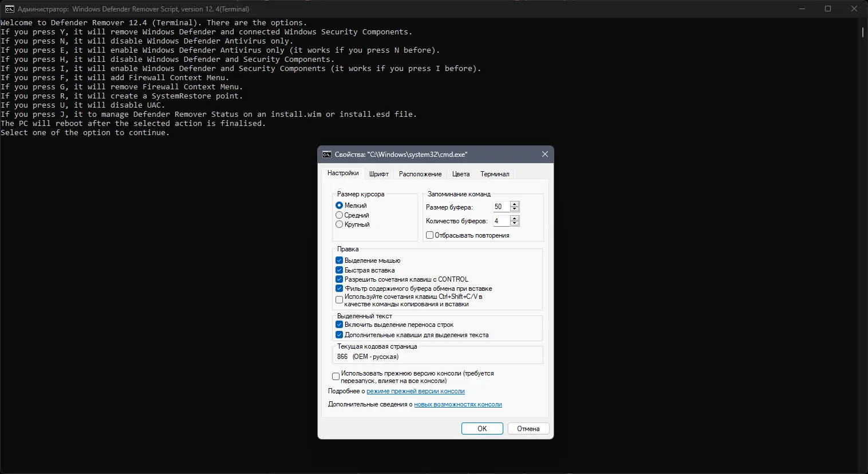Click the 'press U' disable UAC line

pyautogui.click(x=83, y=105)
